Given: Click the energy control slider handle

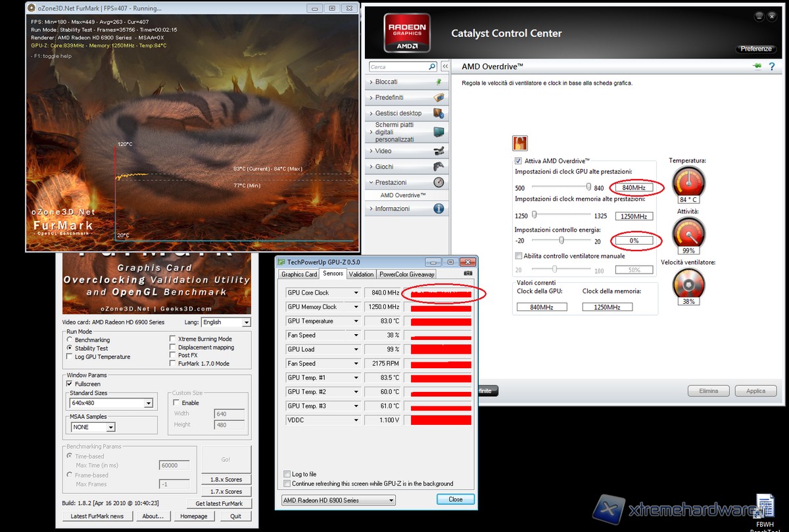Looking at the screenshot, I should (562, 241).
